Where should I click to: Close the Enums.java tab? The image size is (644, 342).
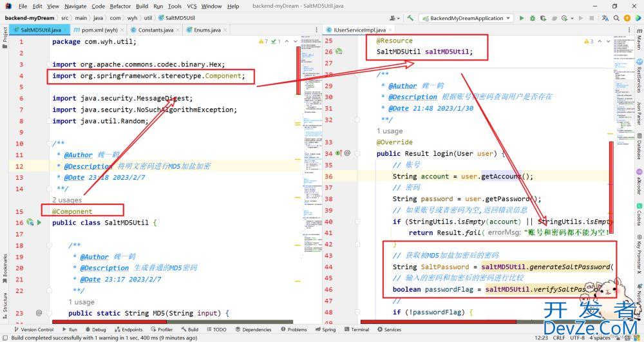tap(225, 30)
